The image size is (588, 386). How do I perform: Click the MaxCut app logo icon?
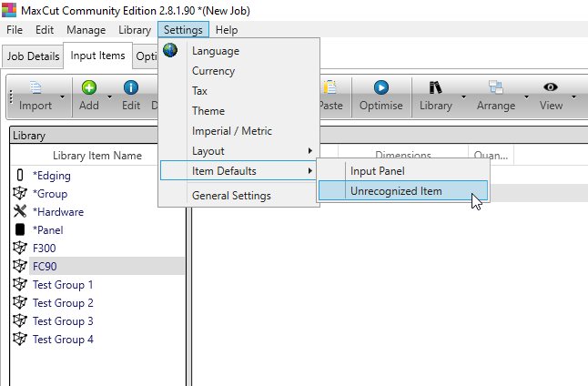[x=9, y=10]
